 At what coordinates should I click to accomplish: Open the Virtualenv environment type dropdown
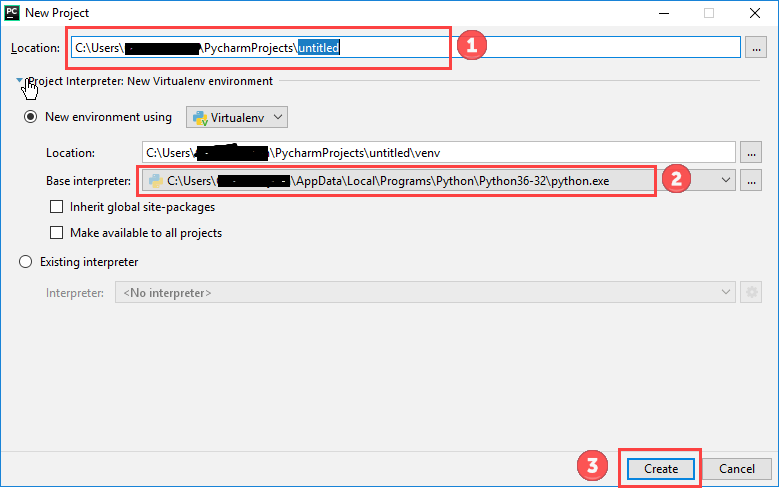click(x=236, y=117)
